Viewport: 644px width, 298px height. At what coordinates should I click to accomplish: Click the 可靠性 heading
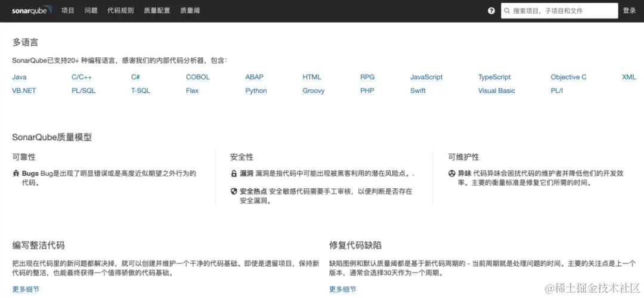pyautogui.click(x=23, y=157)
